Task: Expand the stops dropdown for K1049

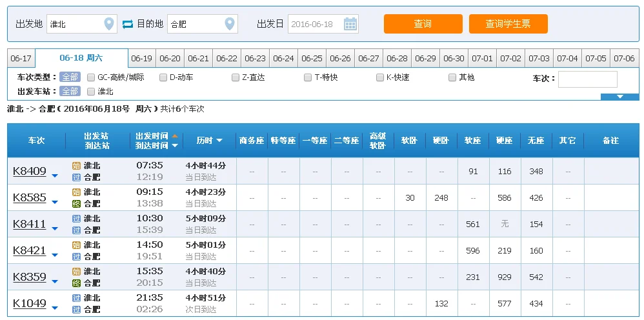Action: coord(55,308)
